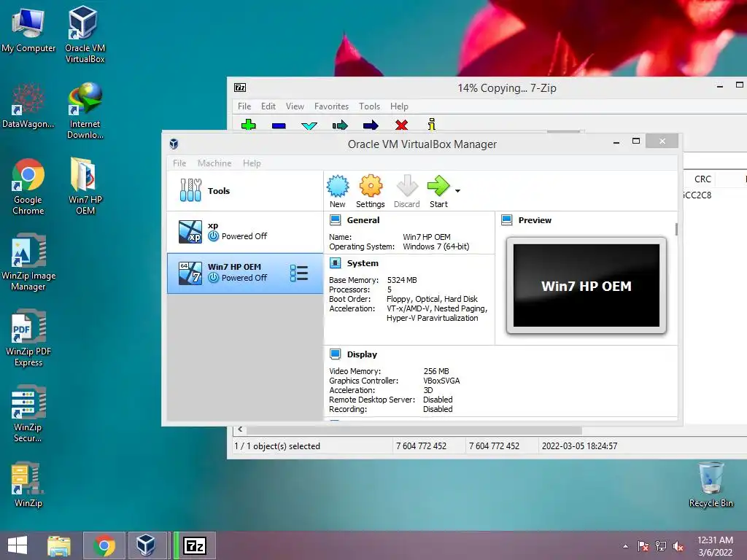Click the System section header

363,263
